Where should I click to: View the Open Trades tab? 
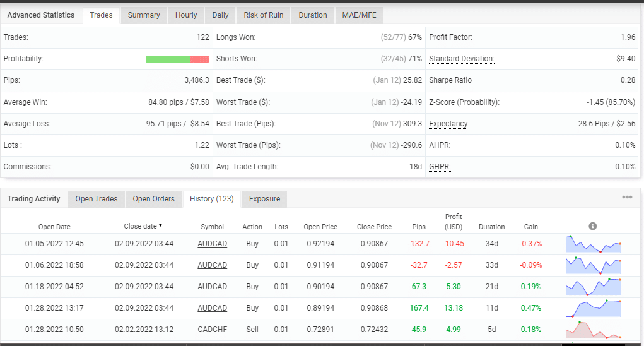[x=97, y=199]
